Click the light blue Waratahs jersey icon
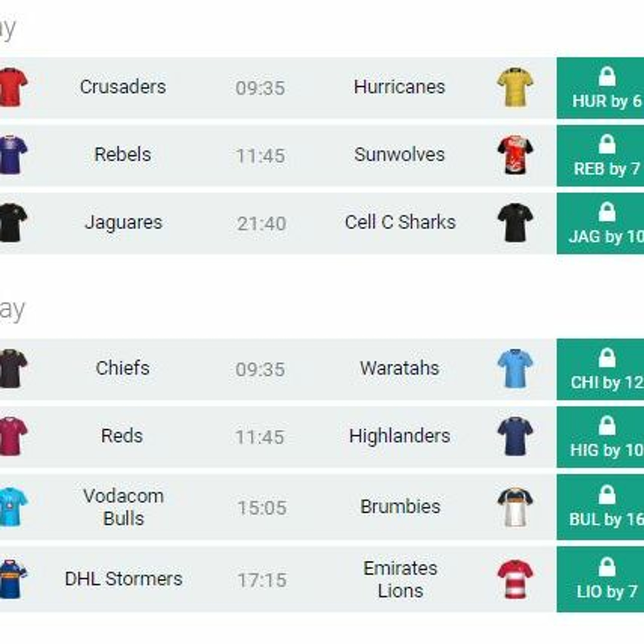Screen dimensions: 644x644 515,369
